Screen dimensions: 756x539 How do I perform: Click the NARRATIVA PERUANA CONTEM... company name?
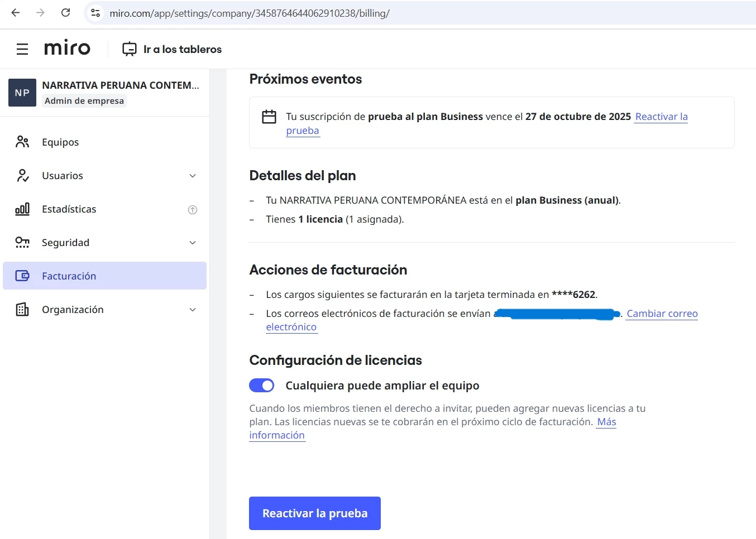pos(121,85)
